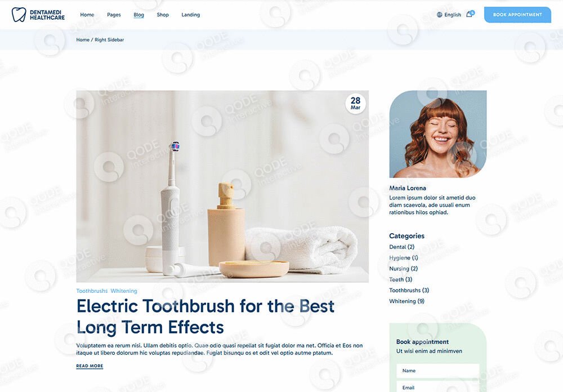
Task: Open the Home menu item
Action: click(87, 15)
